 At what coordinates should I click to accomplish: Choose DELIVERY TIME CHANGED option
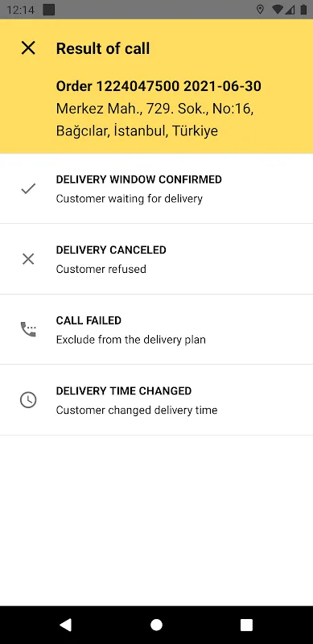156,400
